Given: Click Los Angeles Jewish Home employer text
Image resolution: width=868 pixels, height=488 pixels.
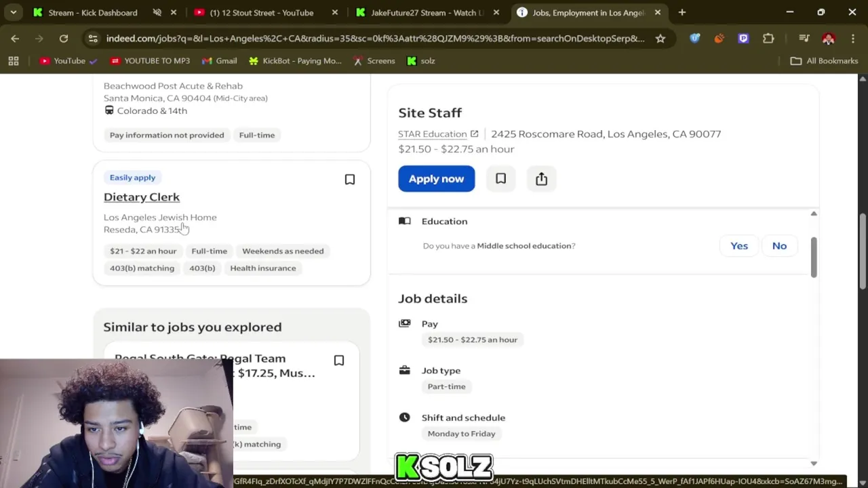Looking at the screenshot, I should point(160,218).
